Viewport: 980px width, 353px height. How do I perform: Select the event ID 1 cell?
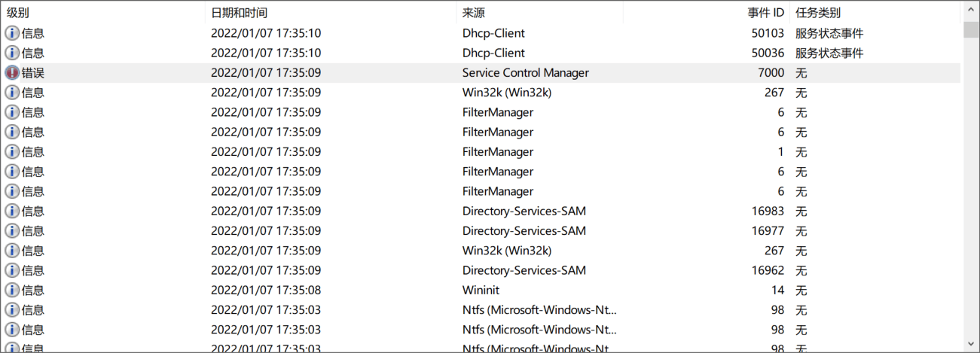781,151
